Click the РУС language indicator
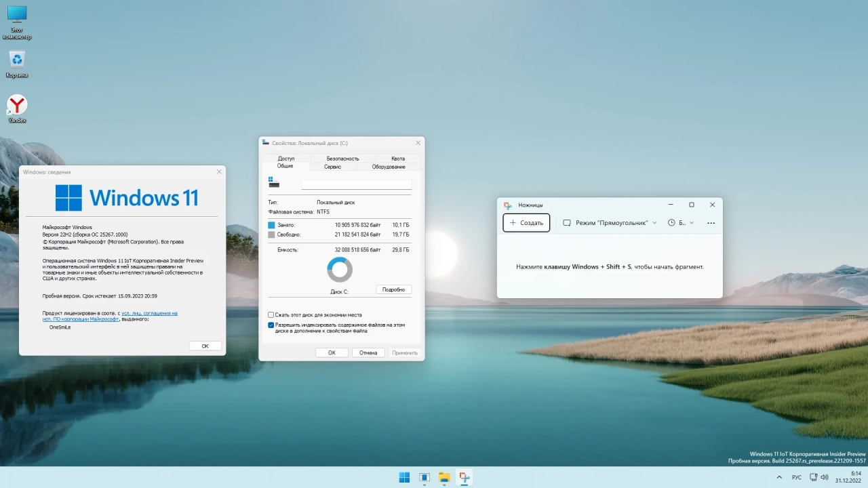Viewport: 868px width, 488px height. click(797, 477)
